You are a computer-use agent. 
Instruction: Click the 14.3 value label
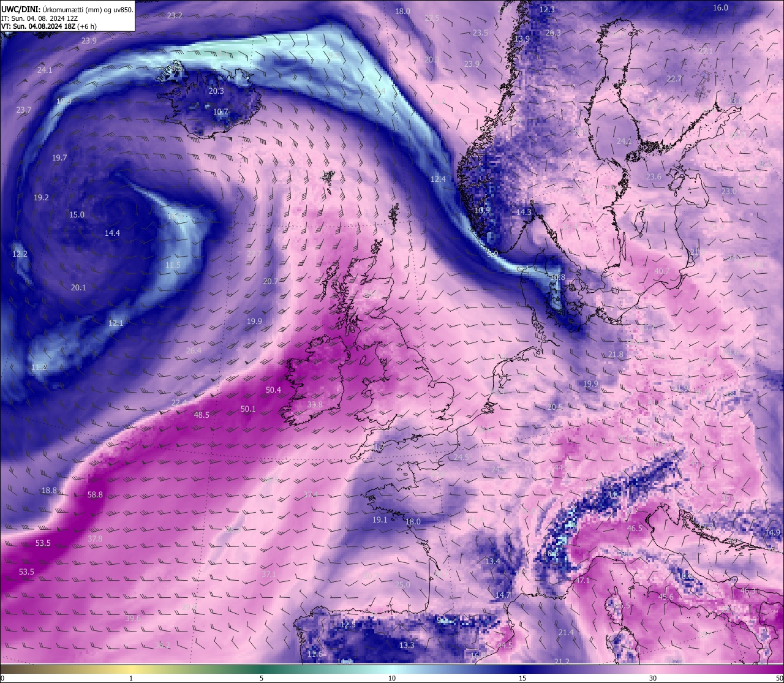[524, 212]
